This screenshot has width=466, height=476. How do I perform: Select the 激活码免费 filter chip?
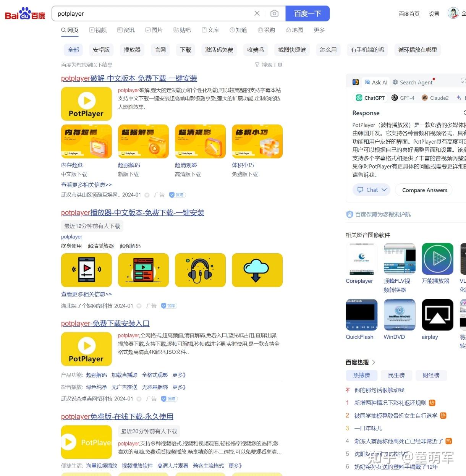pyautogui.click(x=219, y=50)
